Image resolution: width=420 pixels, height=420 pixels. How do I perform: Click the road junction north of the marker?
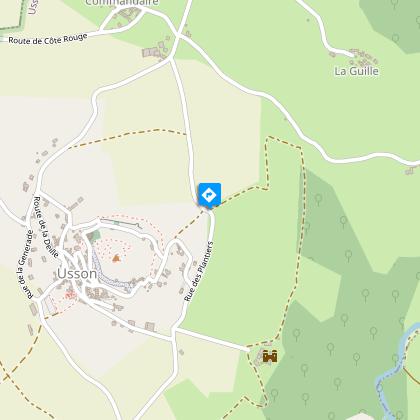point(171,59)
